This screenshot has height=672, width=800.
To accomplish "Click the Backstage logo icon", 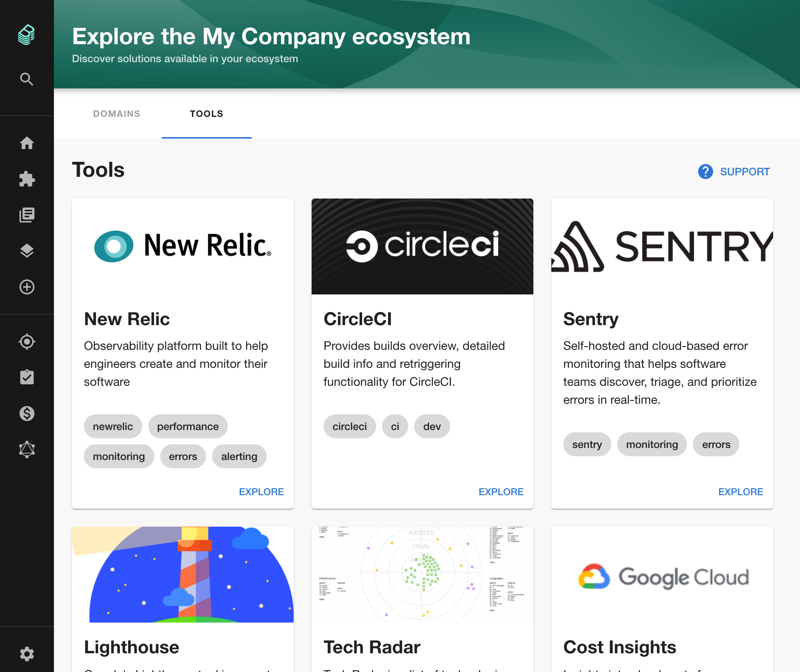I will [x=27, y=35].
